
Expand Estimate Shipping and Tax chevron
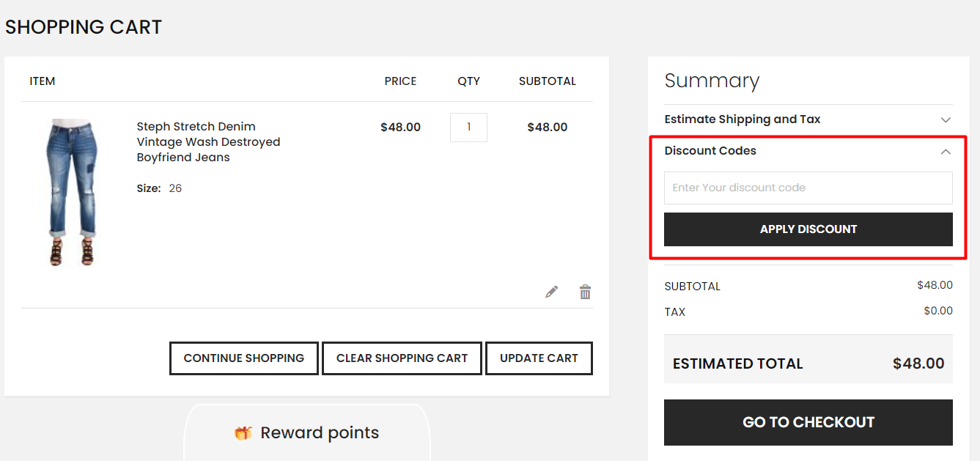946,119
